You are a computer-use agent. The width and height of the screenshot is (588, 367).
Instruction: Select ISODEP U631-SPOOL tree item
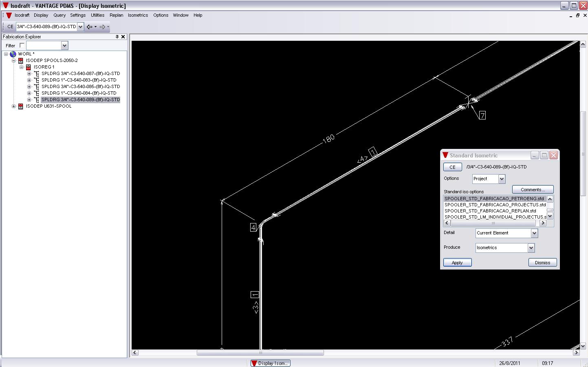(x=48, y=106)
